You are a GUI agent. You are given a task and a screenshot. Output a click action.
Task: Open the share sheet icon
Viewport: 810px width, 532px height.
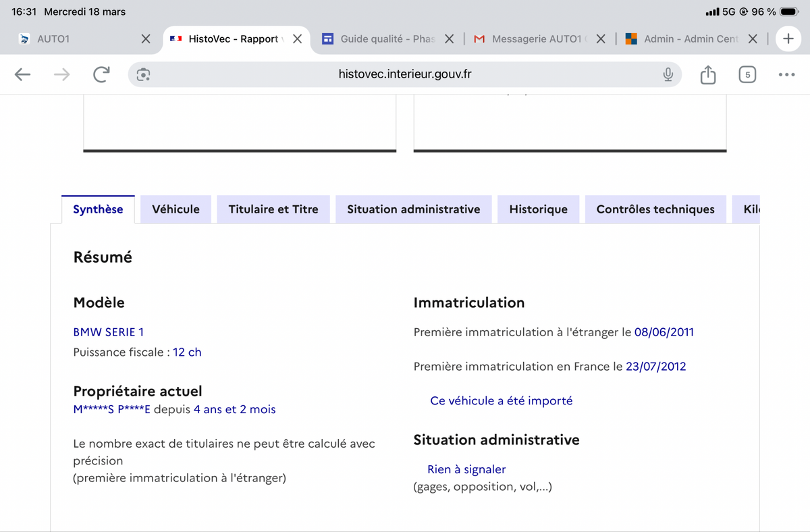(x=707, y=74)
